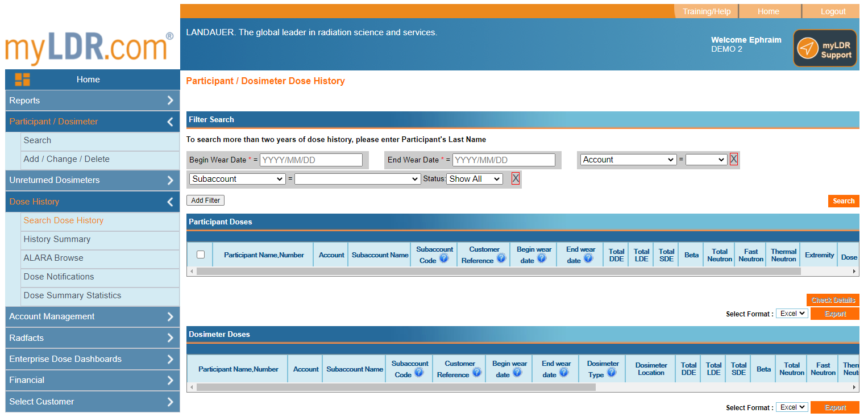This screenshot has height=417, width=868.
Task: Open History Summary
Action: click(100, 239)
